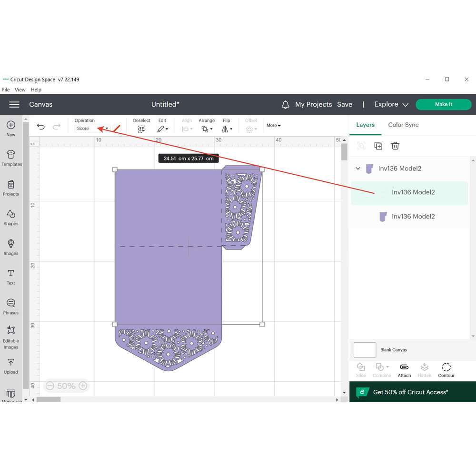Expand the Flip dropdown

coord(227,129)
